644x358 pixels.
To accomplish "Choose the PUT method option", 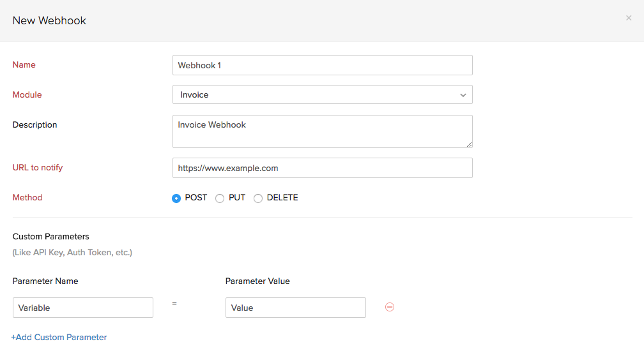I will [220, 198].
